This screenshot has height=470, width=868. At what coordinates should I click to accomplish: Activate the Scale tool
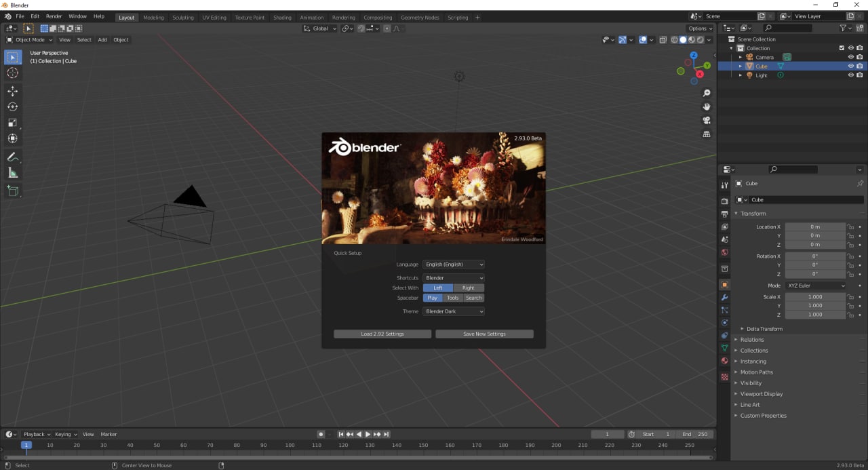click(12, 123)
